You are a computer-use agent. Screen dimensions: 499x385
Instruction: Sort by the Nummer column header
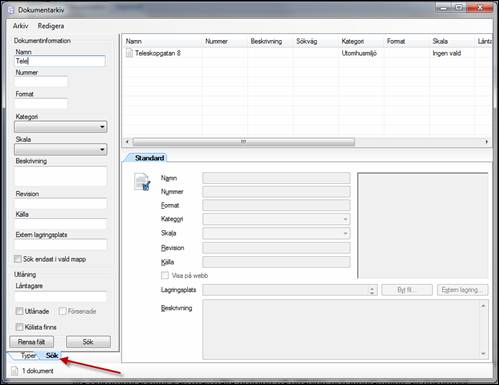coord(225,41)
